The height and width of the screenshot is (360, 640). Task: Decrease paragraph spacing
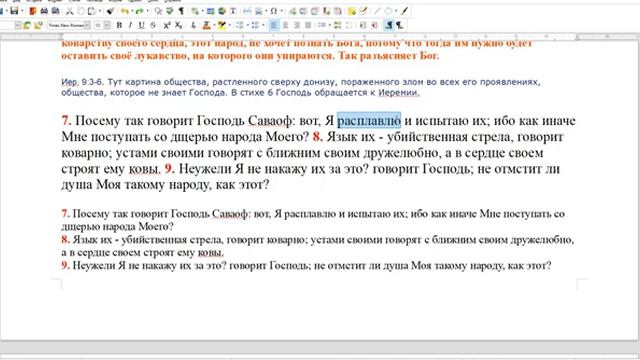pos(348,25)
